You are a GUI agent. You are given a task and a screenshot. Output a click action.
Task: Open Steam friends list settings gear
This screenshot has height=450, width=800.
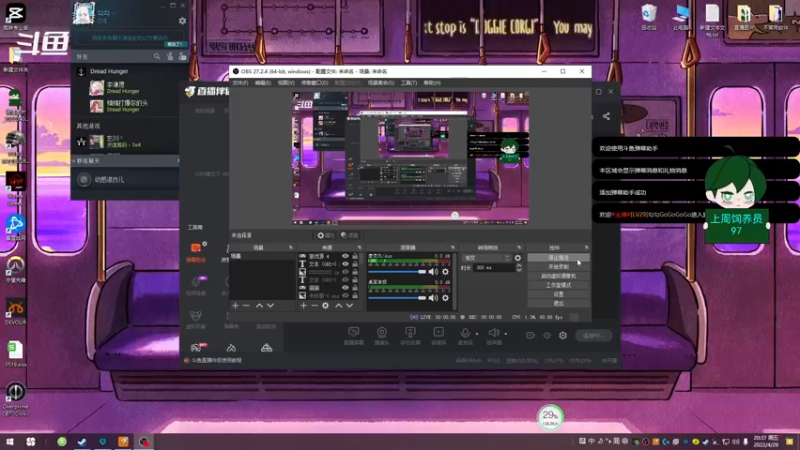pyautogui.click(x=182, y=21)
